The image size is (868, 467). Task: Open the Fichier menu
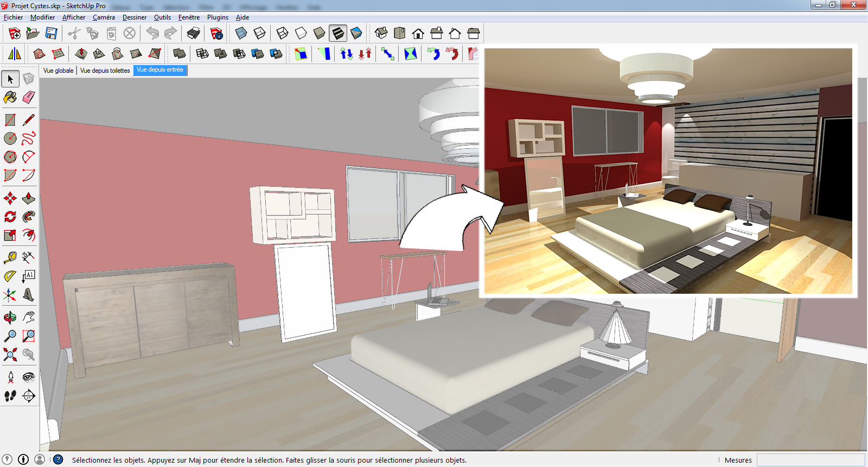[x=13, y=17]
